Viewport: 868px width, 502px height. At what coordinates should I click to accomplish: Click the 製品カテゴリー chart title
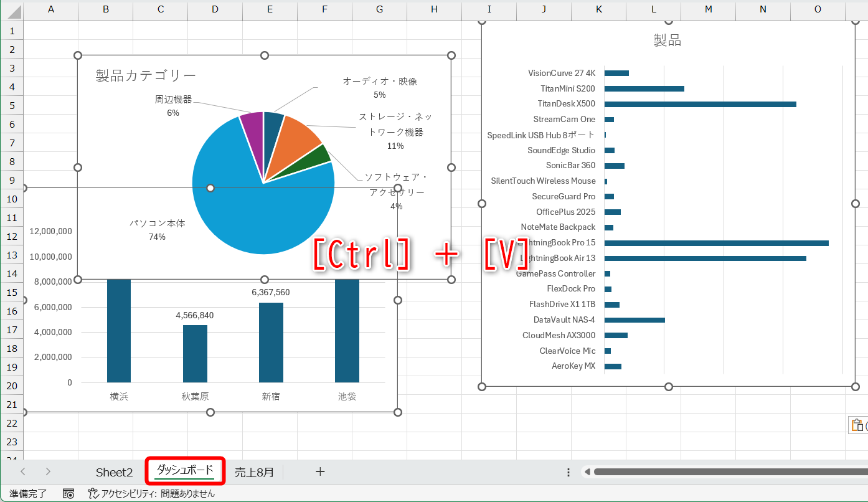[x=146, y=75]
